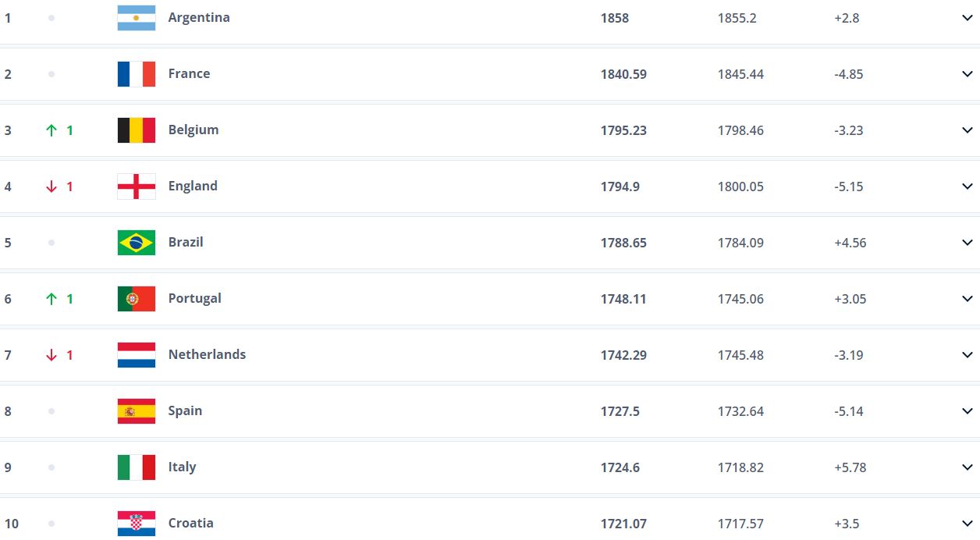980x540 pixels.
Task: Expand the Brazil ranking details
Action: [x=968, y=243]
